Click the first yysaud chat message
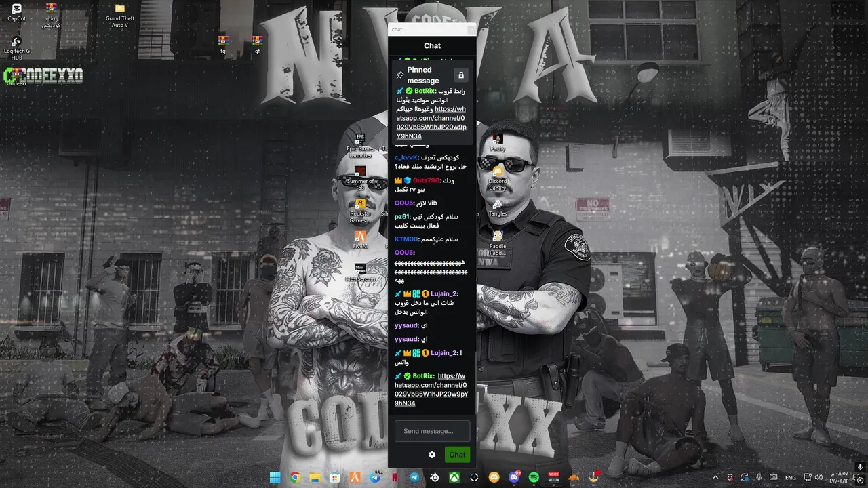This screenshot has width=868, height=488. click(x=411, y=326)
